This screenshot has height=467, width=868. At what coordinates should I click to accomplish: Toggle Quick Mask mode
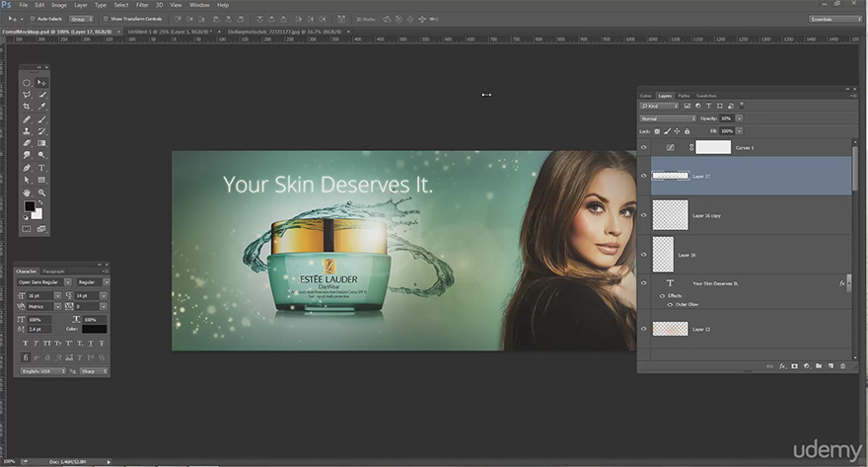27,229
